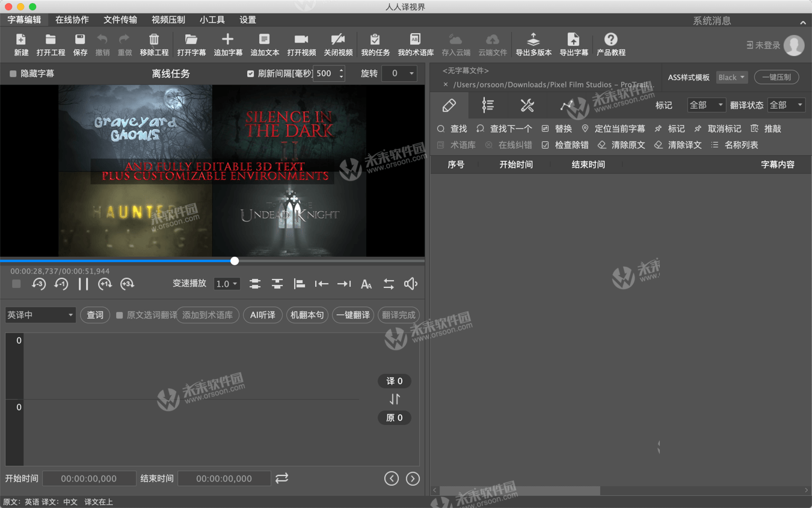This screenshot has width=812, height=508.
Task: Switch to the 视频压制 tab
Action: 168,20
